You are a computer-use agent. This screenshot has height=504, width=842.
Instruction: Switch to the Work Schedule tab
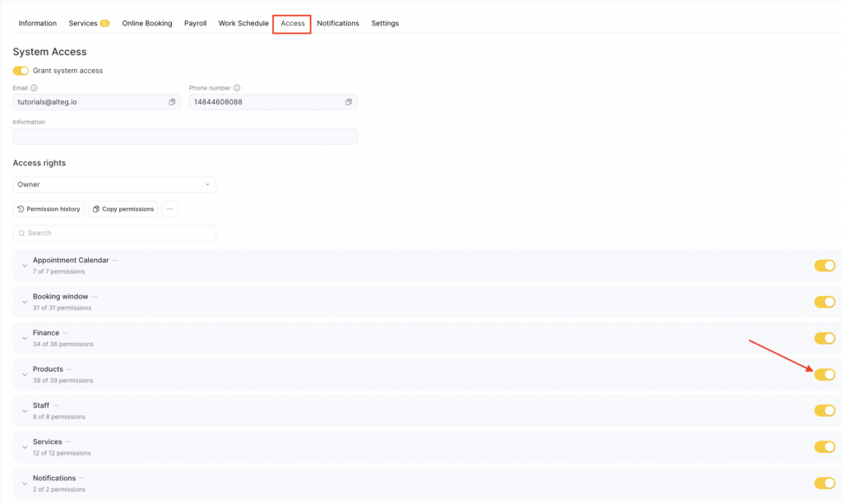[x=243, y=24]
